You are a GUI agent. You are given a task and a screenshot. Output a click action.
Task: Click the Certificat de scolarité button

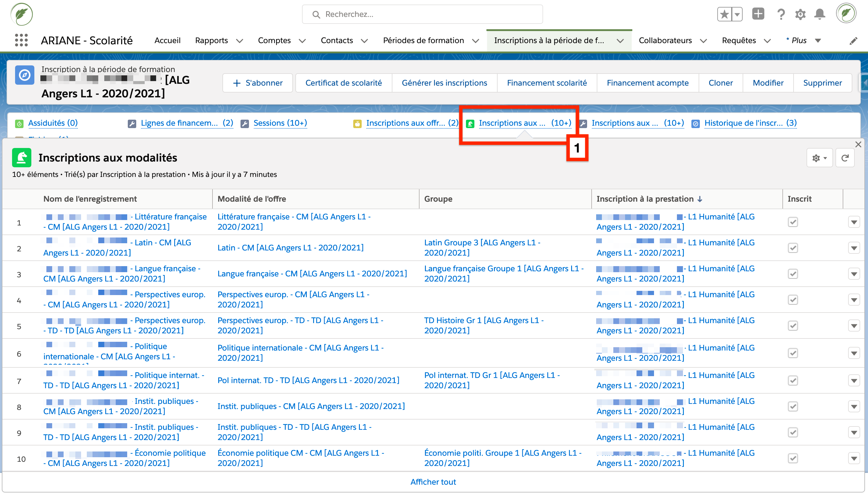point(343,83)
